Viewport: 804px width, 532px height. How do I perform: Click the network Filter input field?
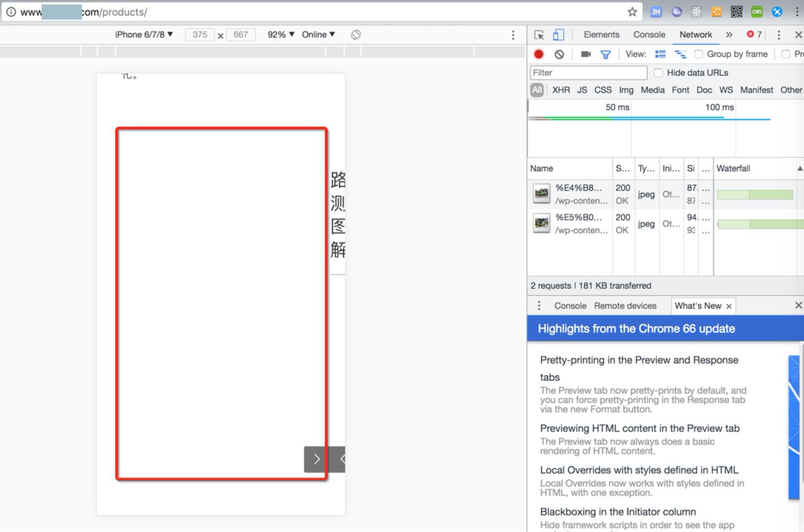tap(588, 73)
